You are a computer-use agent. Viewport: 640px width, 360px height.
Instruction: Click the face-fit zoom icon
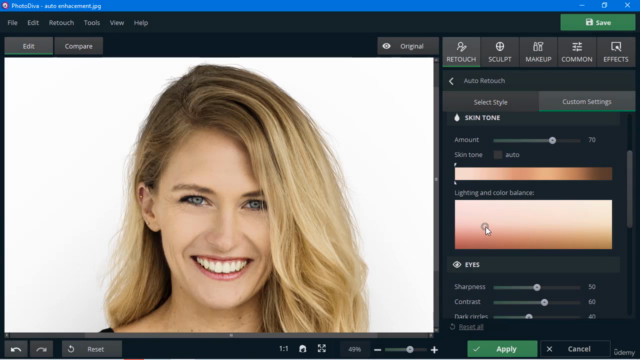pos(302,349)
